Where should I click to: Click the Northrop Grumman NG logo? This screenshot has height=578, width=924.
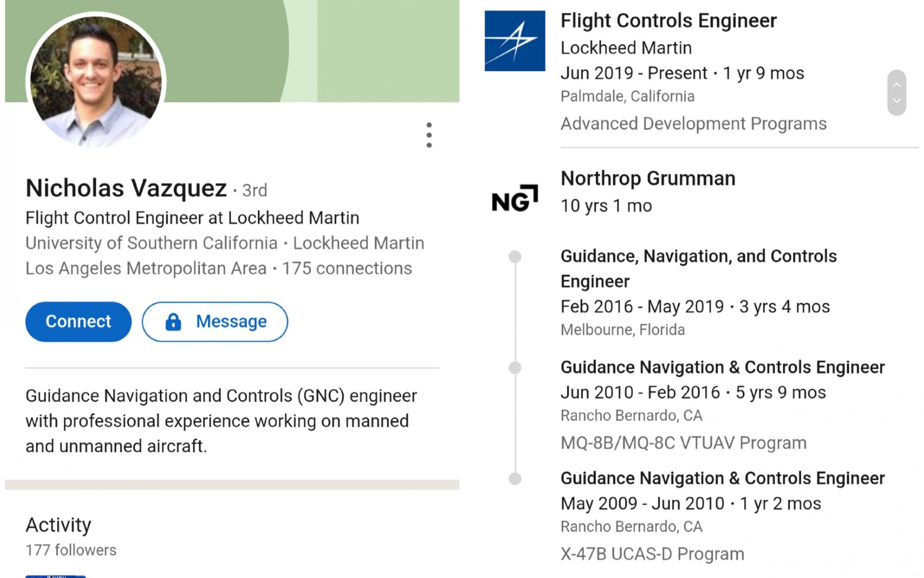point(515,199)
